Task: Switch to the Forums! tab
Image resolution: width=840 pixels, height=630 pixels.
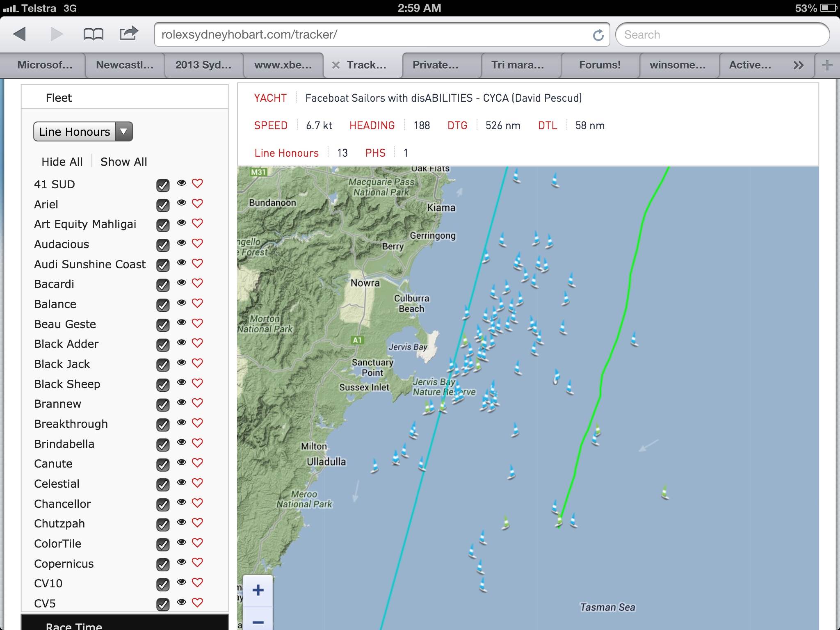Action: point(599,65)
